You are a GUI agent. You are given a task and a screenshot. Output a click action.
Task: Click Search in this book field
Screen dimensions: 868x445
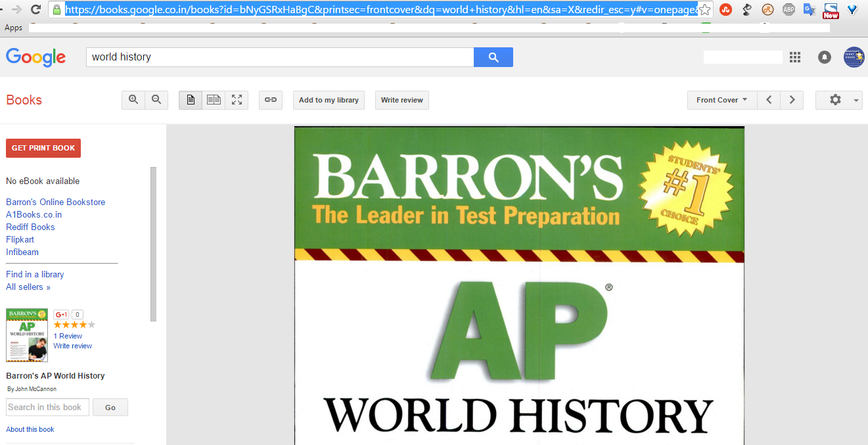(47, 408)
